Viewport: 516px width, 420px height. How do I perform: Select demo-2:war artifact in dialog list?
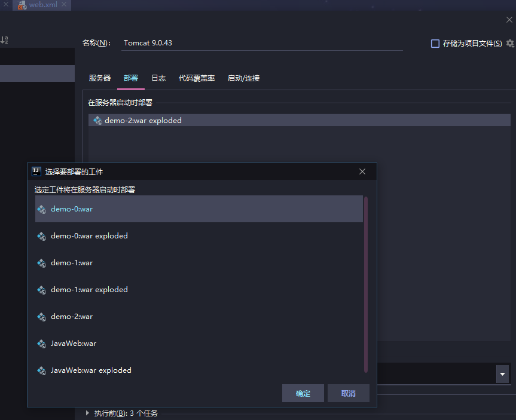coord(199,317)
